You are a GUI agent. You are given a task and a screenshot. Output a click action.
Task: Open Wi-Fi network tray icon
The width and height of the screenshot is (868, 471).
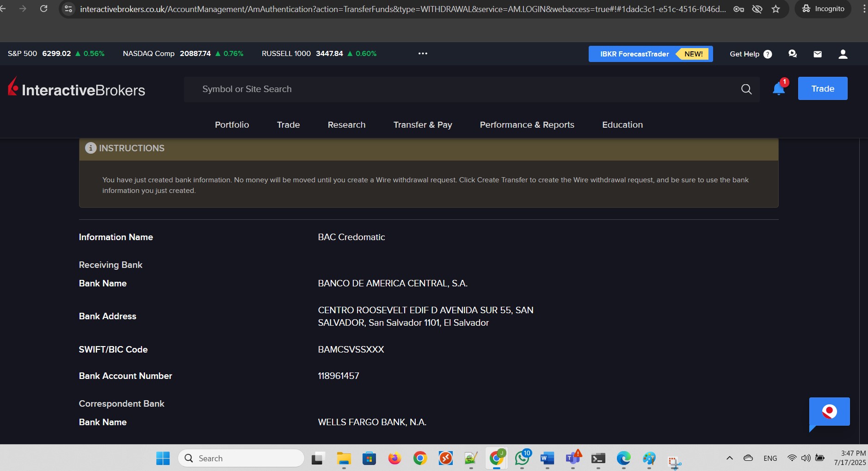[792, 458]
